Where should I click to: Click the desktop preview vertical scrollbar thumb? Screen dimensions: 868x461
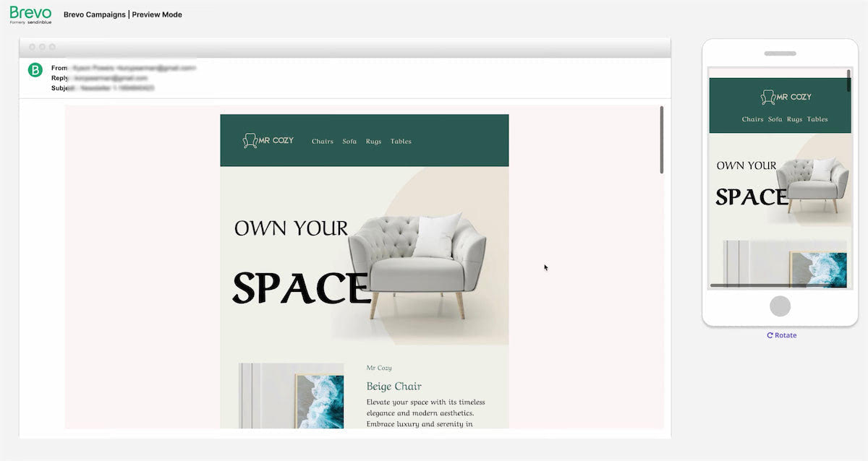(x=661, y=139)
